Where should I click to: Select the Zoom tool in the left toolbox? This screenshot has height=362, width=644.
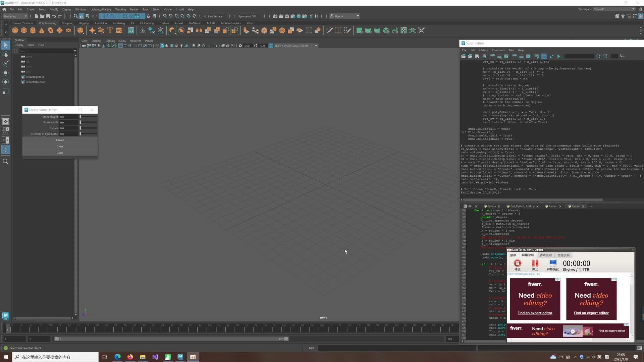[5, 162]
